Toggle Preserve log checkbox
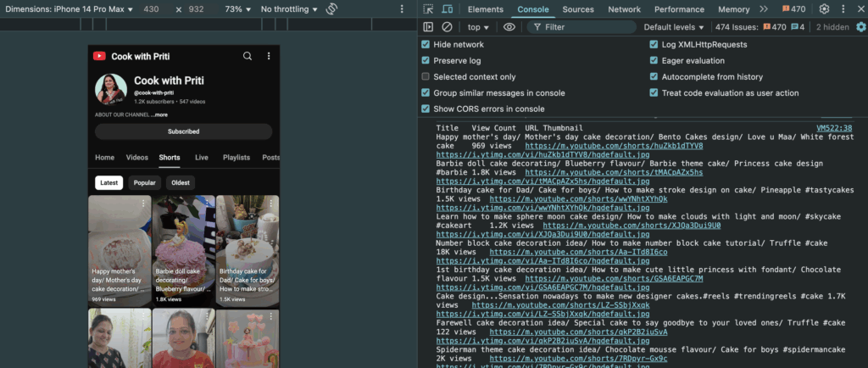 tap(426, 60)
